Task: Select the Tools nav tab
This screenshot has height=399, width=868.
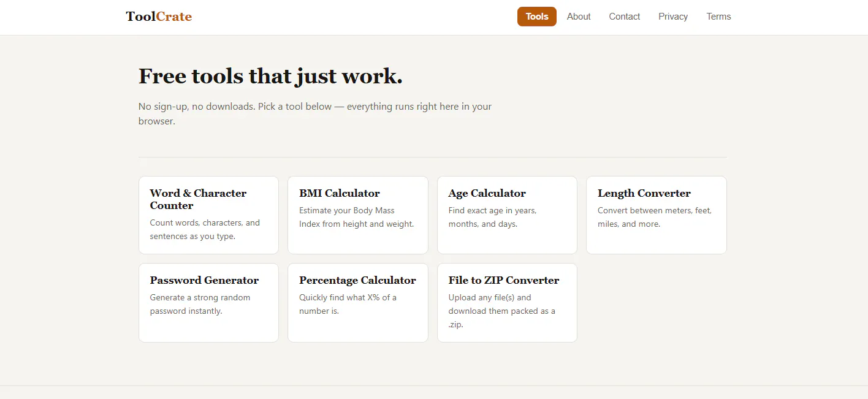Action: (x=537, y=17)
